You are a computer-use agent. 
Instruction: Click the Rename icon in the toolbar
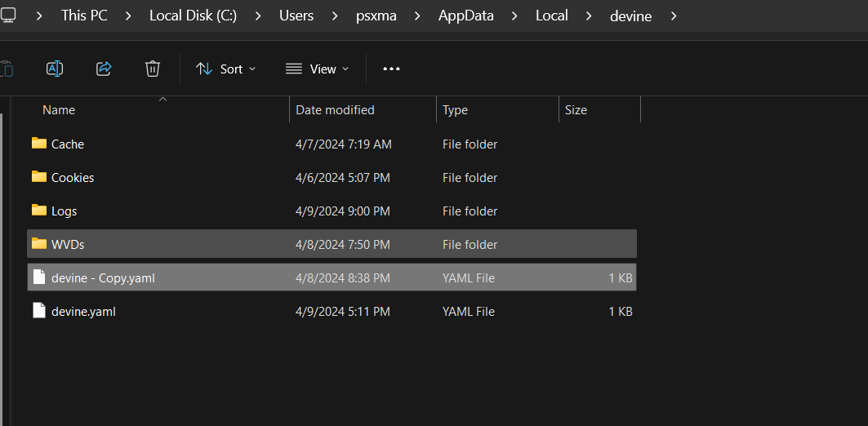coord(55,69)
